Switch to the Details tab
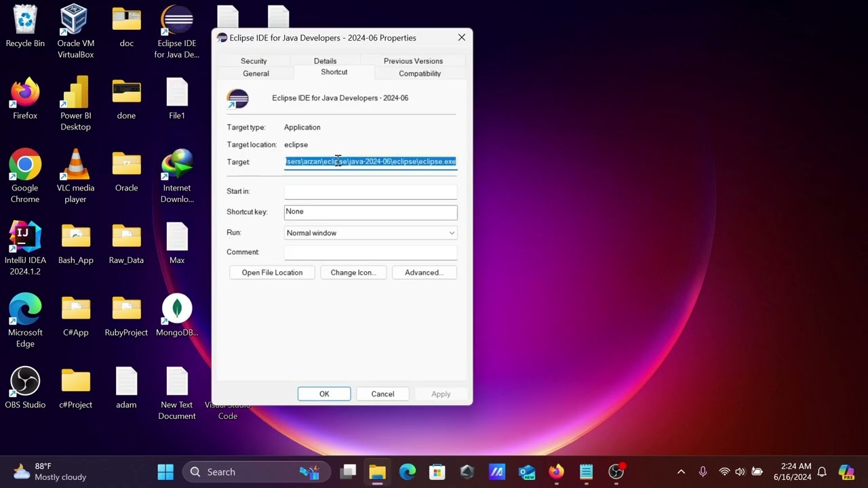Image resolution: width=868 pixels, height=488 pixels. (x=325, y=61)
